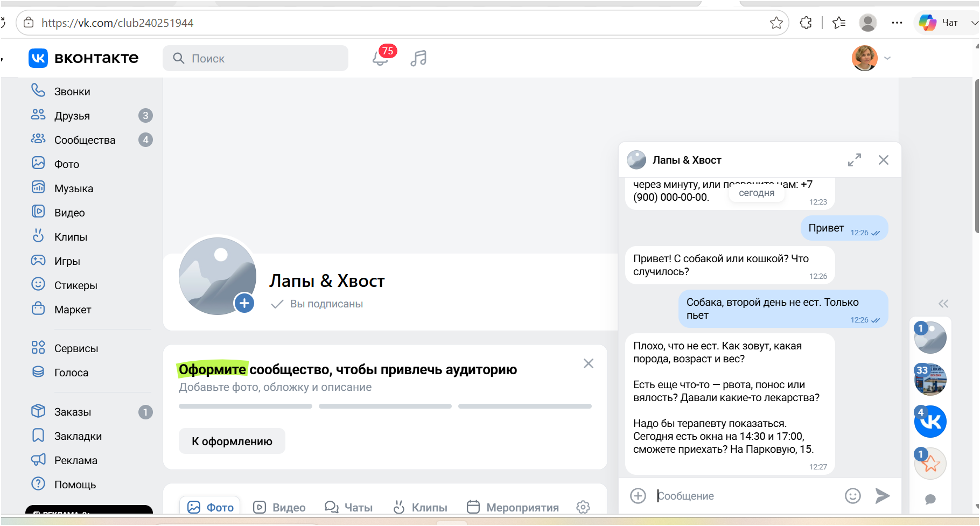Switch to the Клипы tab
980x526 pixels.
coord(420,507)
